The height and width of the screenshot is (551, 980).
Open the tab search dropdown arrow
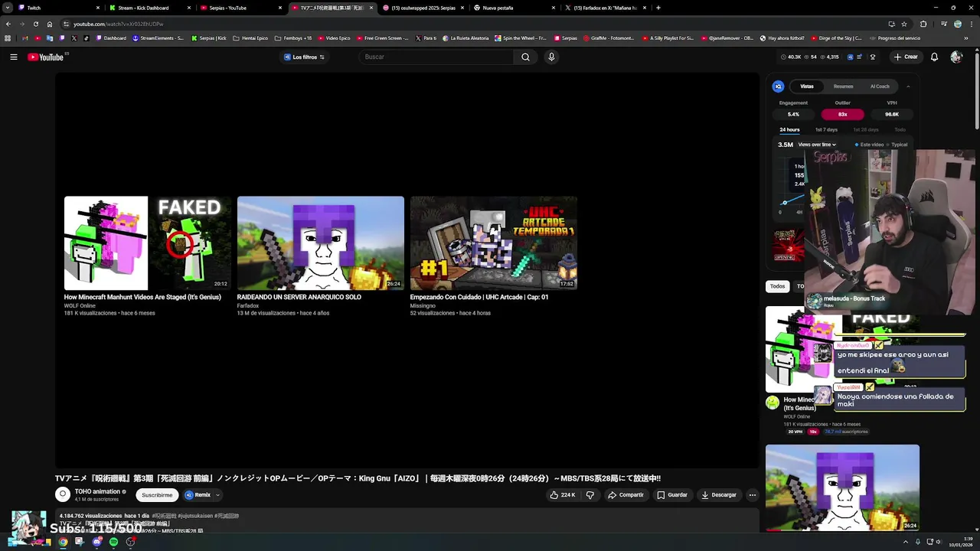(7, 8)
